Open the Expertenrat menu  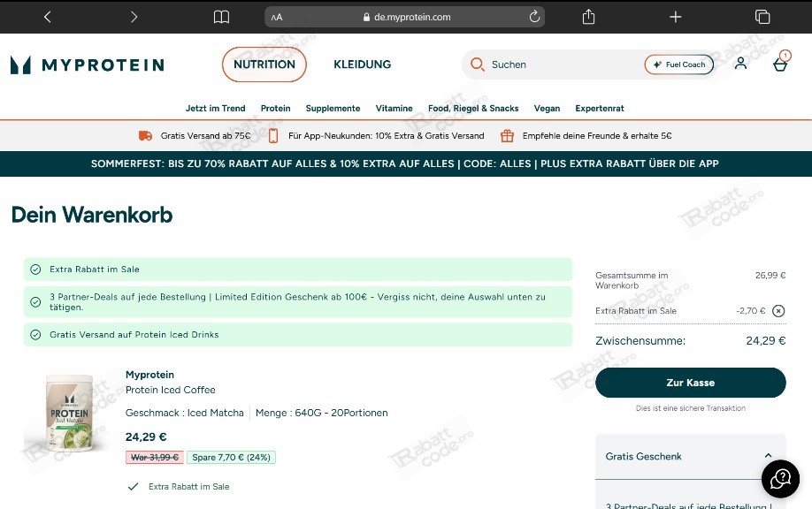[x=600, y=109]
